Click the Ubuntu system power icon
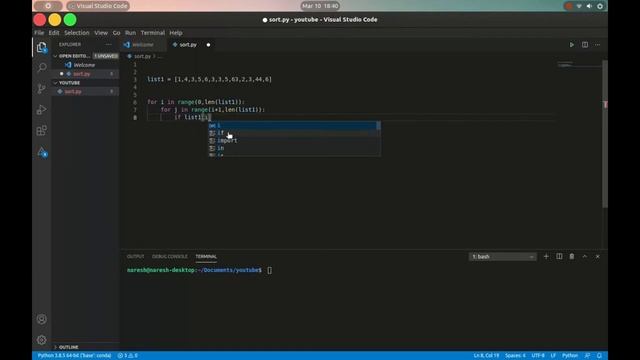This screenshot has width=640, height=360. 600,6
